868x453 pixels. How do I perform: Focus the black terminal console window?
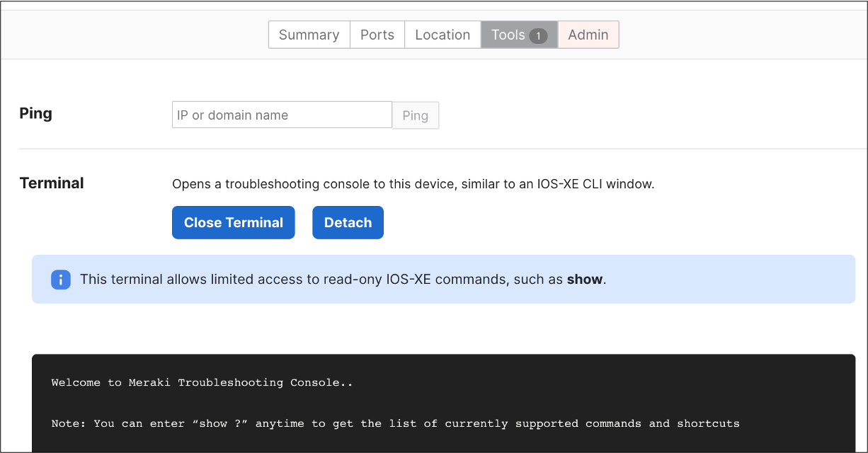442,402
